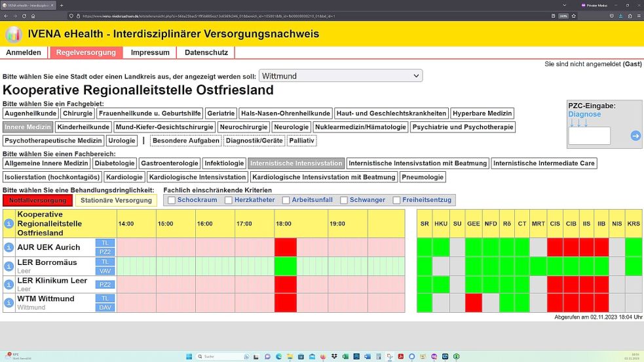Go back with browser back arrow
644x362 pixels.
click(6, 16)
